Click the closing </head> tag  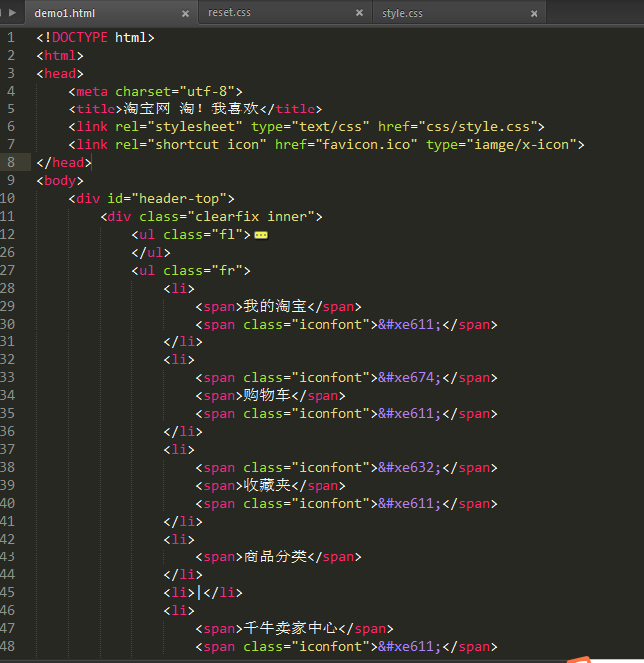tap(64, 163)
